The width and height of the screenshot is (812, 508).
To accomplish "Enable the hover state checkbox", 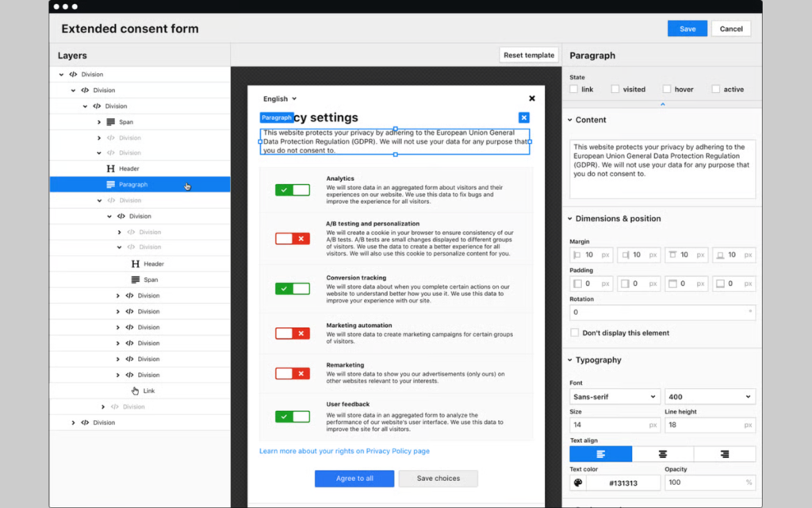I will tap(666, 89).
